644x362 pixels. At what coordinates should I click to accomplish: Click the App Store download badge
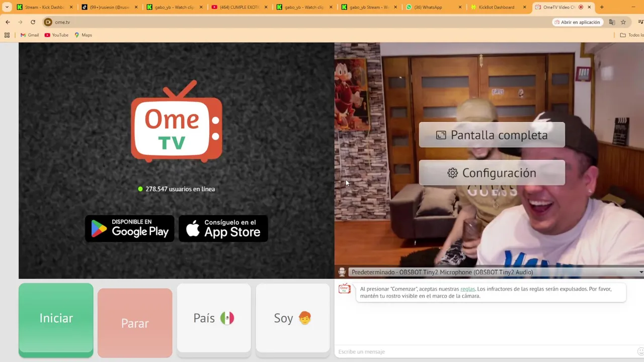pos(223,228)
